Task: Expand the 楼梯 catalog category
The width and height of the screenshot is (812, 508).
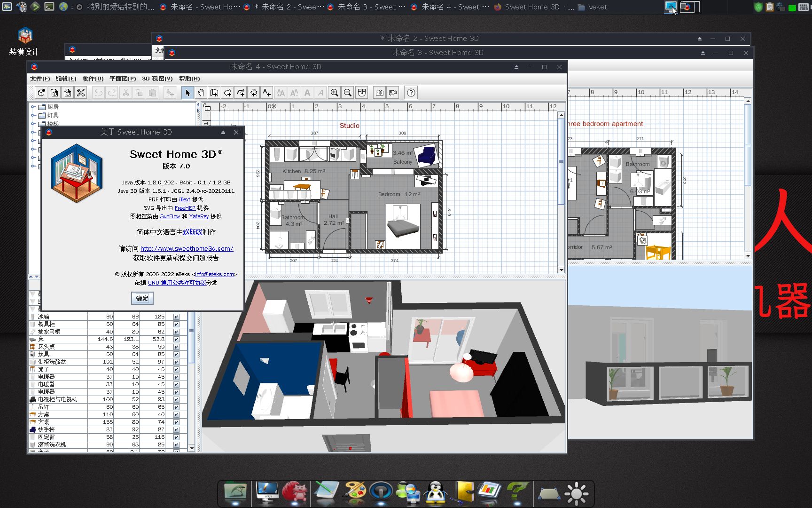Action: point(33,124)
